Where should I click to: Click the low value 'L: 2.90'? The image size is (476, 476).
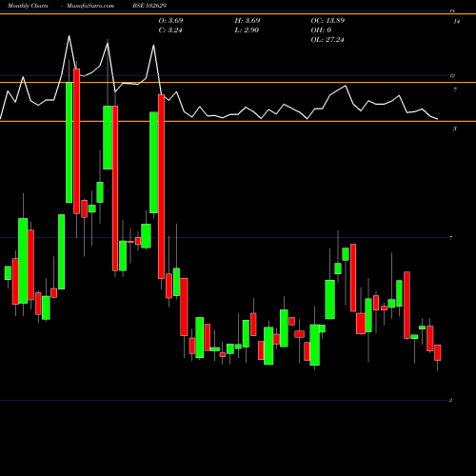tap(247, 30)
